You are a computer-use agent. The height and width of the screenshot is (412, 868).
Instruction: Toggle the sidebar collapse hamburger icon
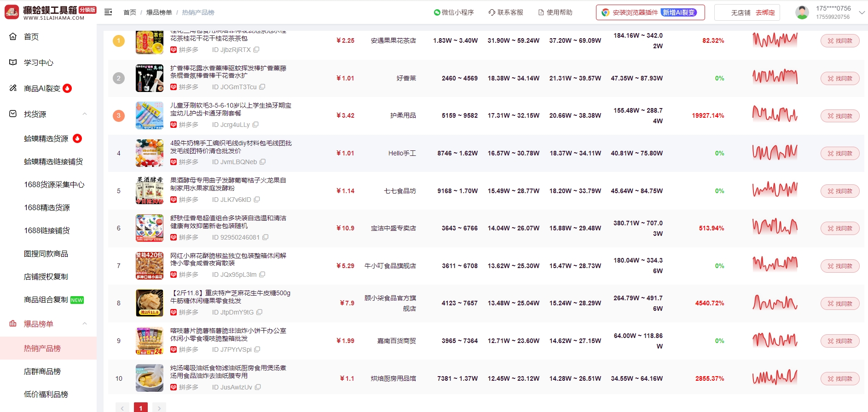[108, 12]
